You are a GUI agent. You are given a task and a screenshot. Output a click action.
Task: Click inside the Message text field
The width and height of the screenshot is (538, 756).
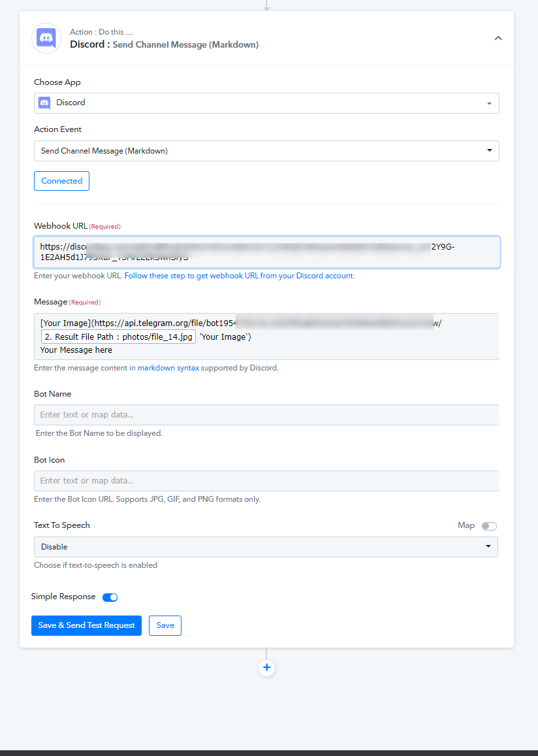(x=266, y=337)
